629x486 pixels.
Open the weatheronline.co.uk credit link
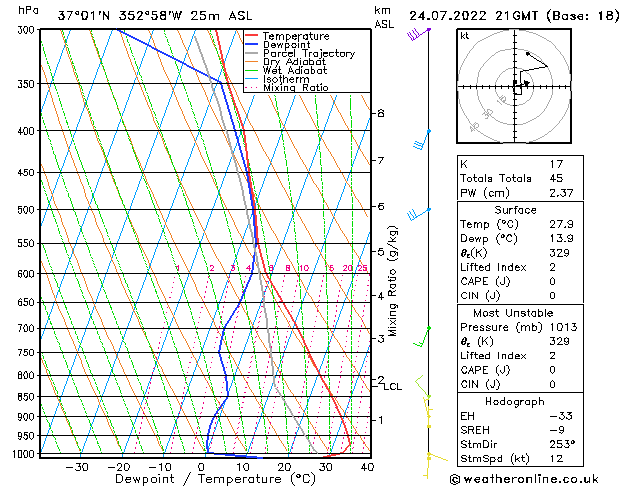click(x=524, y=479)
